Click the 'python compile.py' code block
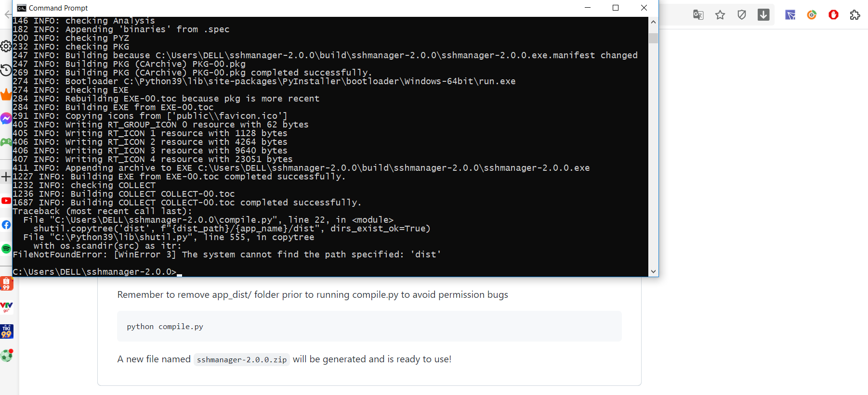This screenshot has width=868, height=395. tap(369, 327)
